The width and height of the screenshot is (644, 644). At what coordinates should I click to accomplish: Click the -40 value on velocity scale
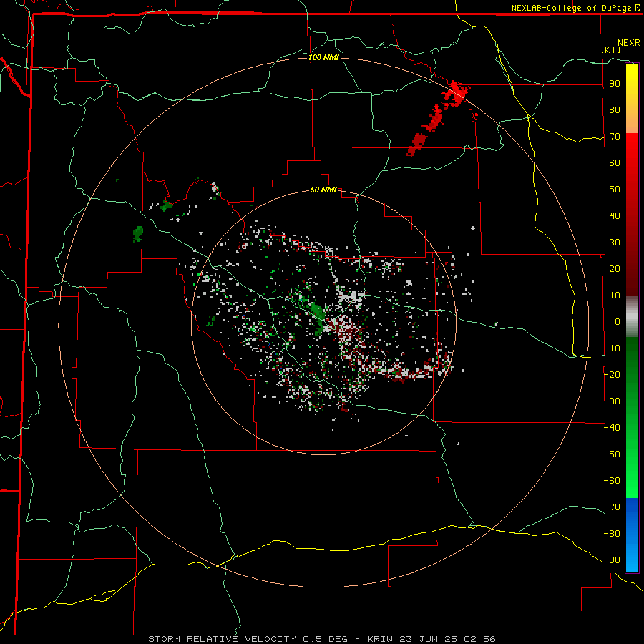pos(612,428)
